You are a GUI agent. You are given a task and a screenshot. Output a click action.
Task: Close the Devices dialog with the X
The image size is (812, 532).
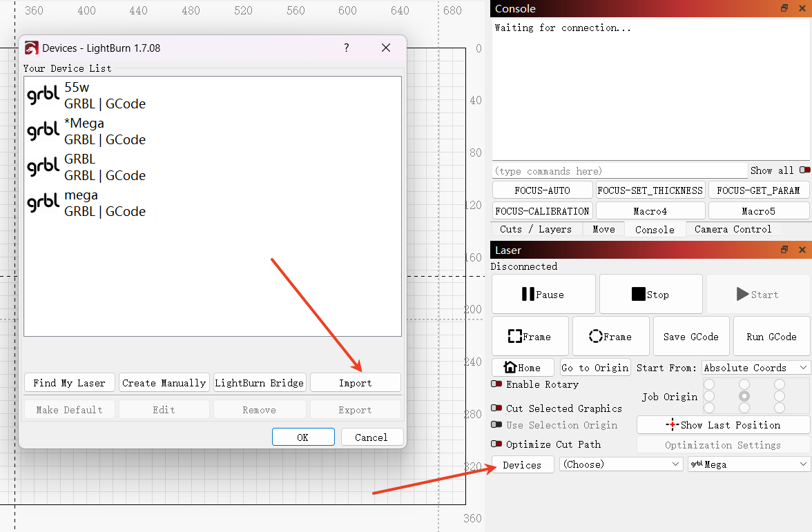pos(386,48)
